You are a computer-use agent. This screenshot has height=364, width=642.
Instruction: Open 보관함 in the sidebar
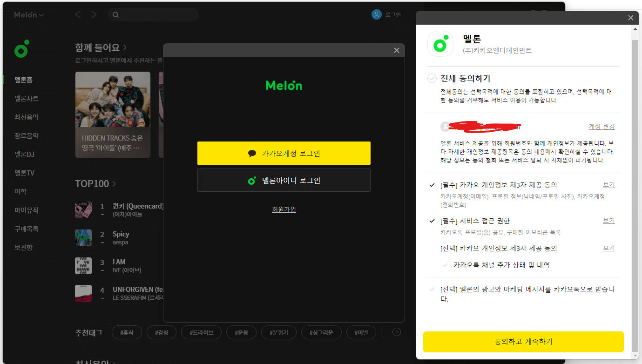click(23, 248)
